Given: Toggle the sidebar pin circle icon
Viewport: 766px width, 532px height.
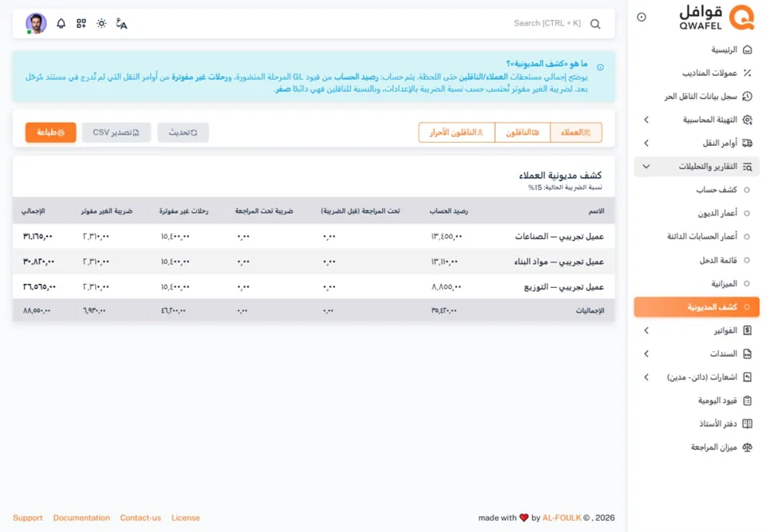Looking at the screenshot, I should tap(642, 17).
